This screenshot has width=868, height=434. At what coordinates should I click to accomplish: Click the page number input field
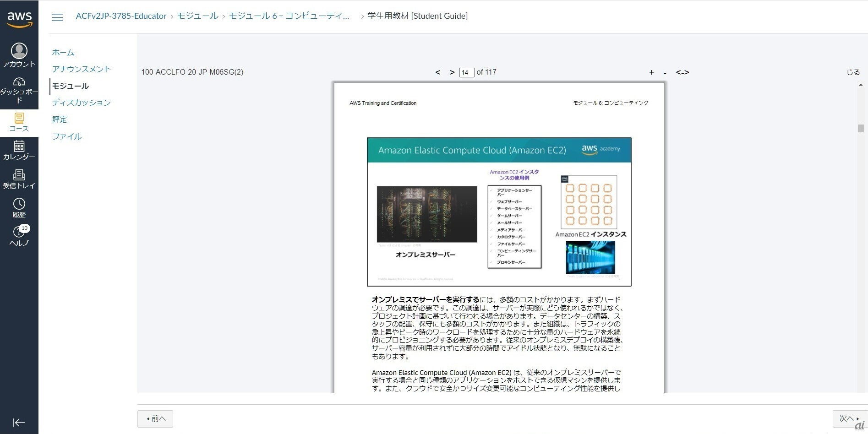tap(466, 72)
